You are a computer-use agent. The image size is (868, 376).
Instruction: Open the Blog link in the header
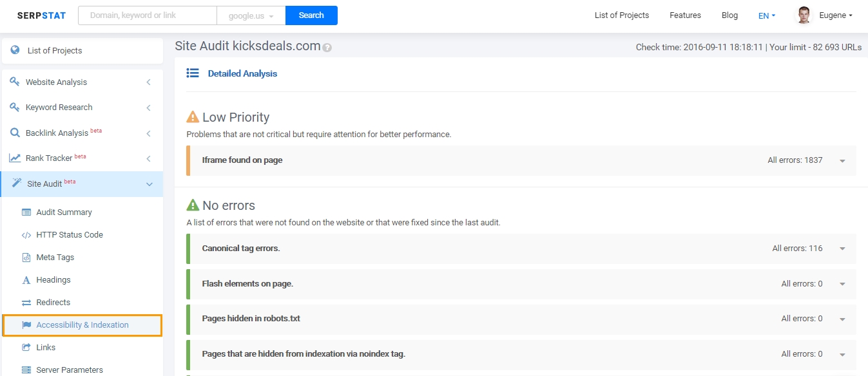729,15
